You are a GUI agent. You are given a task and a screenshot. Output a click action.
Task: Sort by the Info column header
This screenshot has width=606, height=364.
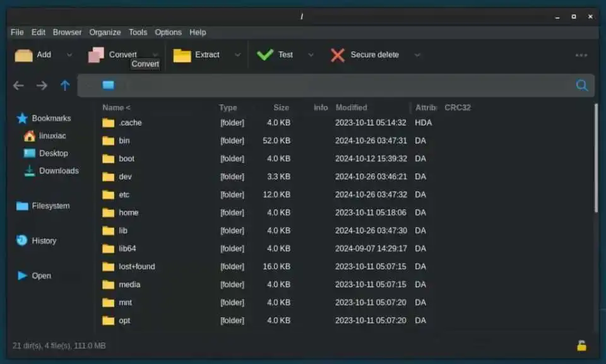(321, 108)
